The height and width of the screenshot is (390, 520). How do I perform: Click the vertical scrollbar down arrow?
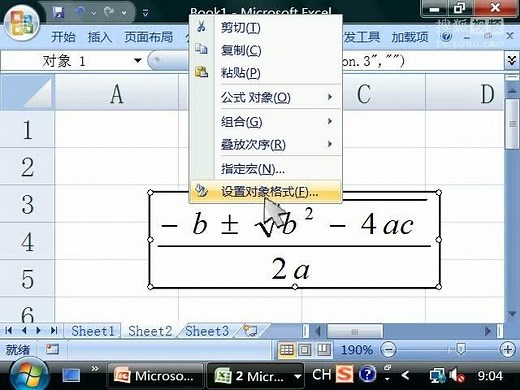pyautogui.click(x=512, y=314)
